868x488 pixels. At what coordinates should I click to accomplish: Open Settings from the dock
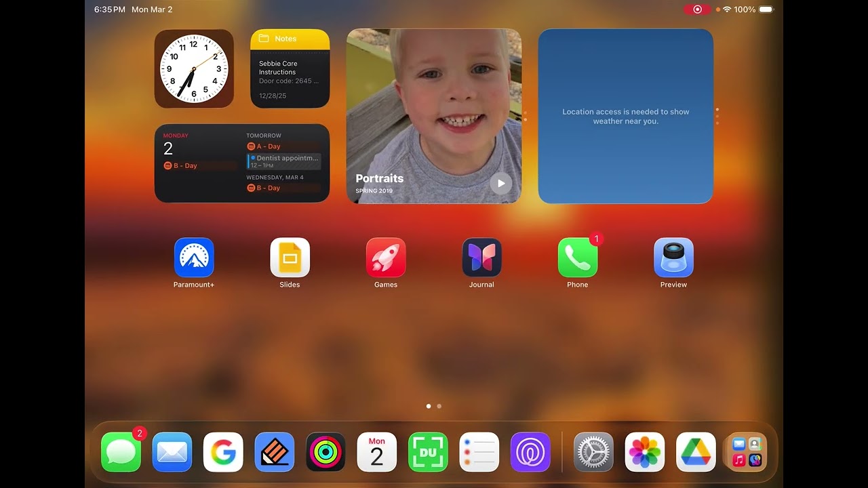[593, 452]
